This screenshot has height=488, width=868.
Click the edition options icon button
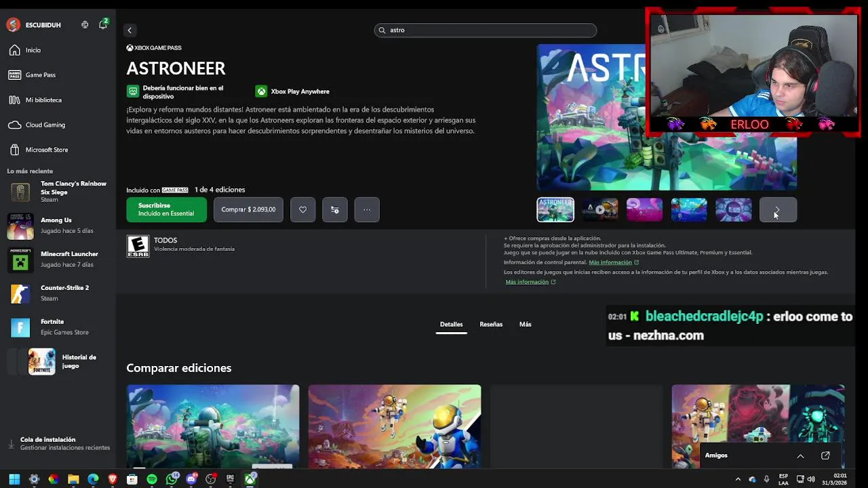click(335, 209)
